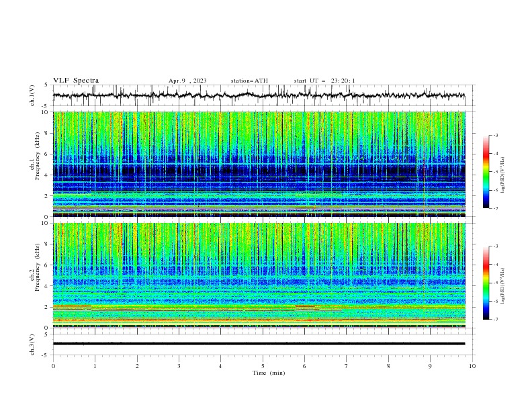Click the '8' kHz tick of ch.1 spectrogram
The image size is (532, 411).
(48, 133)
